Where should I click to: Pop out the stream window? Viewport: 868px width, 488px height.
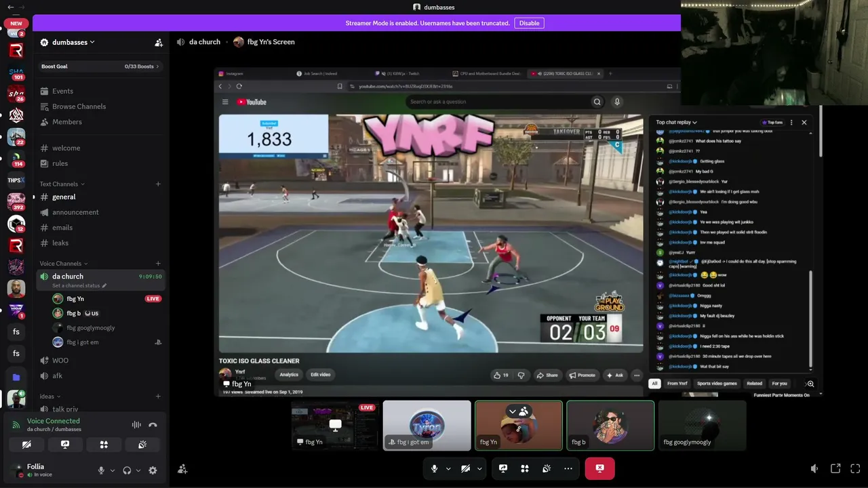(x=835, y=468)
